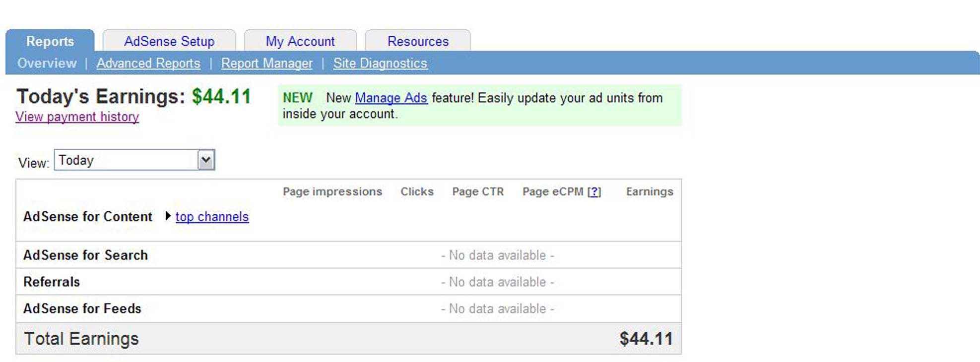980x362 pixels.
Task: Go to the My Account tab
Action: [x=300, y=41]
